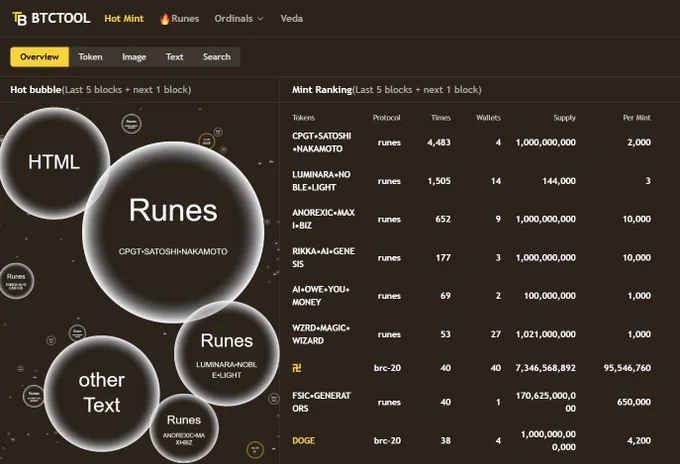Image resolution: width=680 pixels, height=464 pixels.
Task: Click the 4,483 times value
Action: pyautogui.click(x=439, y=142)
